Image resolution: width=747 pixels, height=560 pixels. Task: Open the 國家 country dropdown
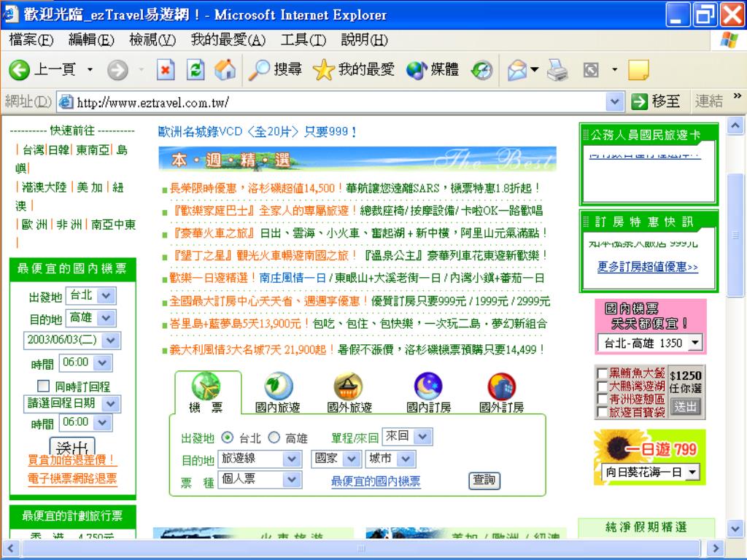(x=336, y=459)
